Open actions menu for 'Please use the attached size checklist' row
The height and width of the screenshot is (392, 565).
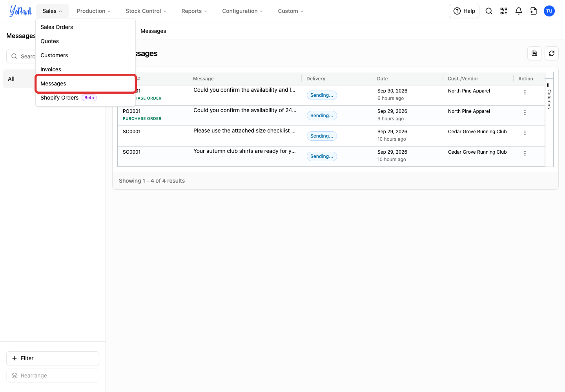[x=525, y=133]
